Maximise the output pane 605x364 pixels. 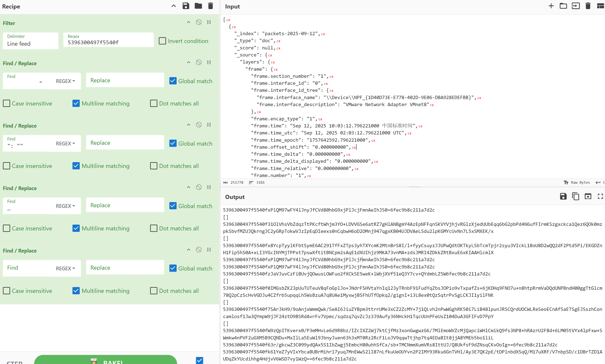point(600,196)
